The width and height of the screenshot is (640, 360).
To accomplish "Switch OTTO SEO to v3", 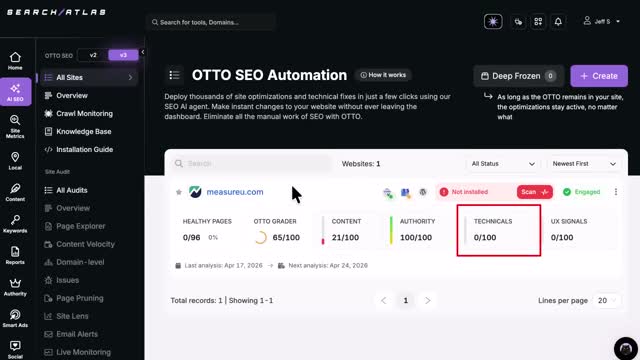I will [123, 55].
